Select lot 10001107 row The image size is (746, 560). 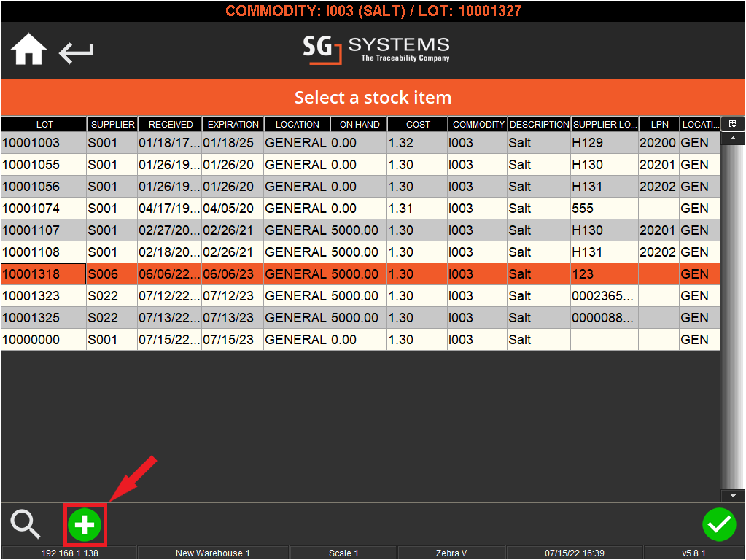(x=361, y=230)
